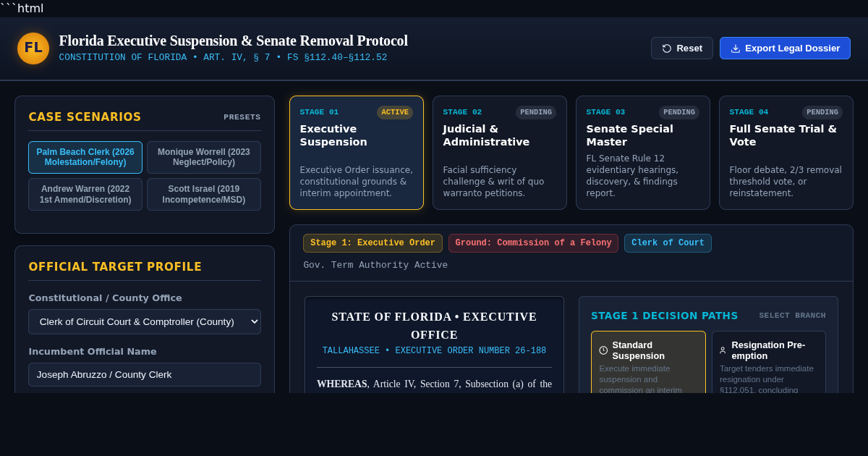This screenshot has width=868, height=456.
Task: Click the PENDING badge on Stage 02
Action: tap(536, 112)
